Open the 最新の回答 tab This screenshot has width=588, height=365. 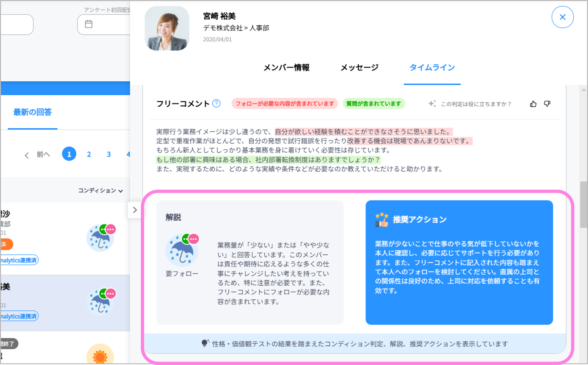click(32, 112)
